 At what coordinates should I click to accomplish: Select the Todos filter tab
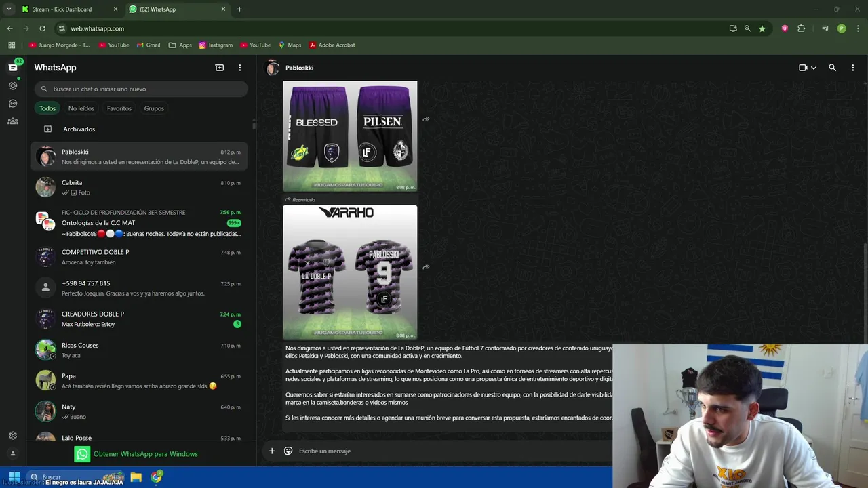tap(47, 108)
